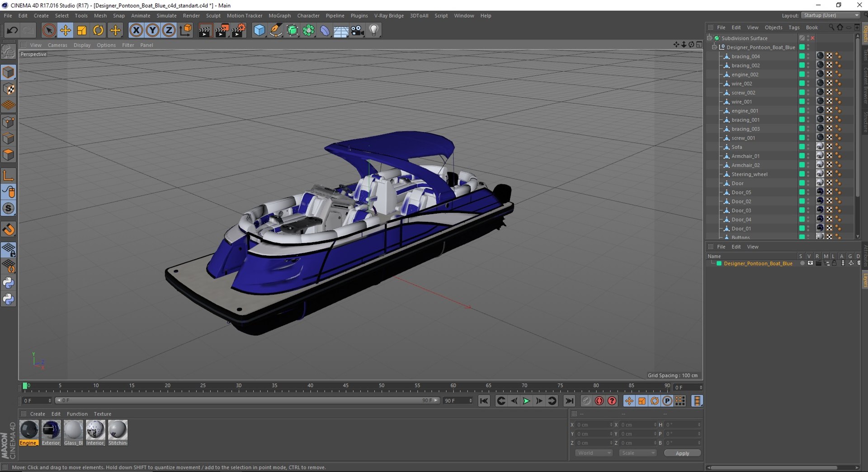This screenshot has height=472, width=868.
Task: Add a Cube primitive object
Action: (x=259, y=30)
